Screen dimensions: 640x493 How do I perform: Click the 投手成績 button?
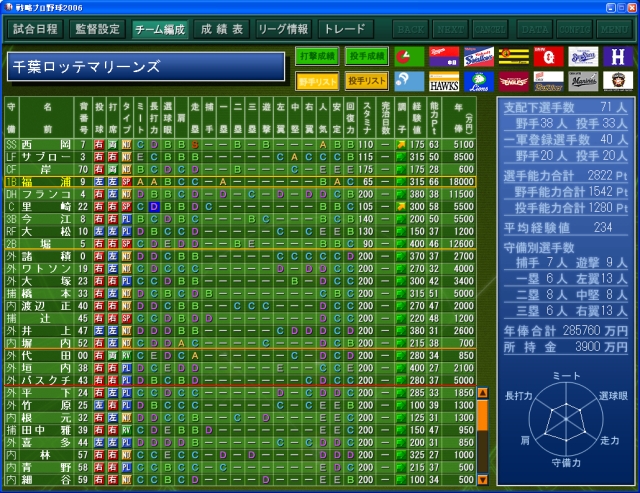tap(367, 56)
